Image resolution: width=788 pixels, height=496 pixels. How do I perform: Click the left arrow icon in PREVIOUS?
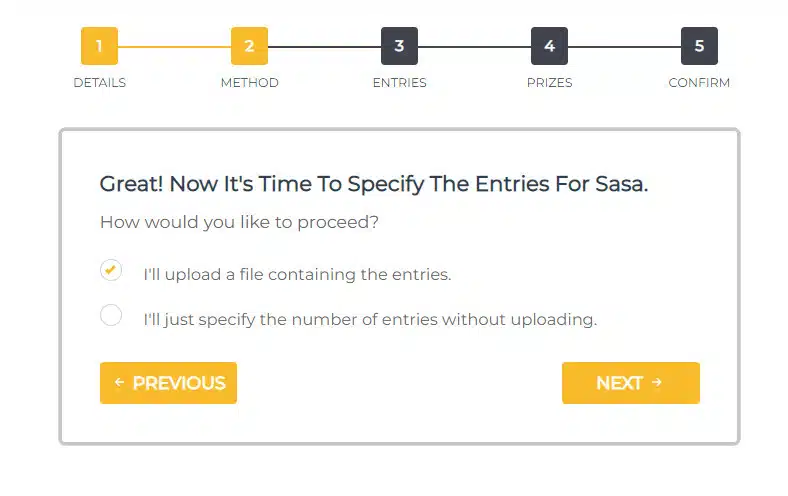tap(119, 382)
